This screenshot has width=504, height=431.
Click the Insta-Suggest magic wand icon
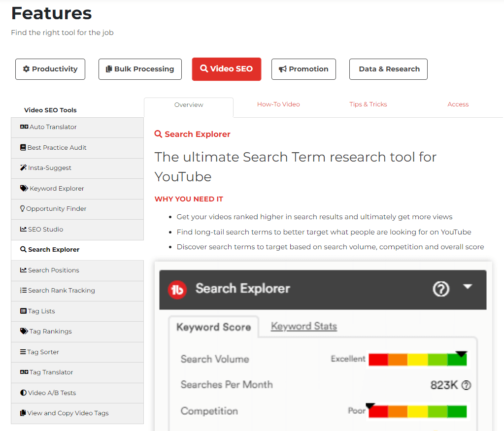click(x=23, y=168)
